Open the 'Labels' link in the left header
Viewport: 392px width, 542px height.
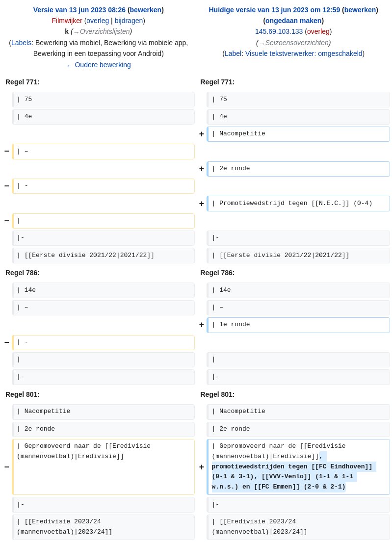[21, 43]
